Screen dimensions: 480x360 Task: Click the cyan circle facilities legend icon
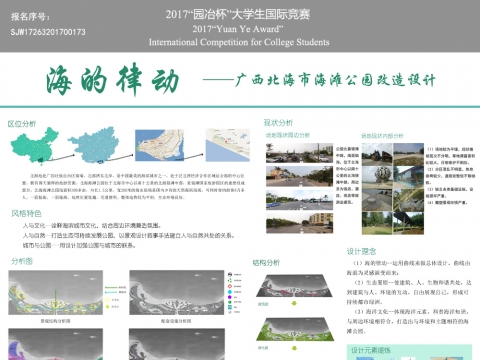(230, 292)
